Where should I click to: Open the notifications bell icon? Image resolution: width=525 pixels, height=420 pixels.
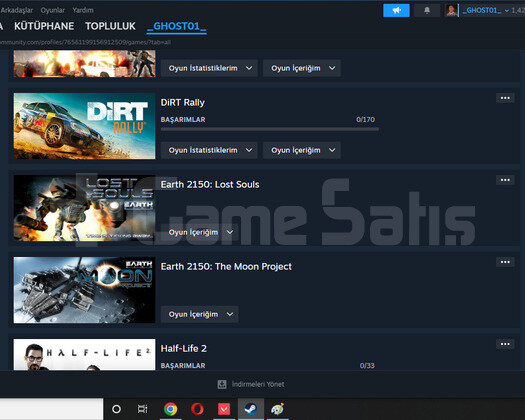(427, 10)
